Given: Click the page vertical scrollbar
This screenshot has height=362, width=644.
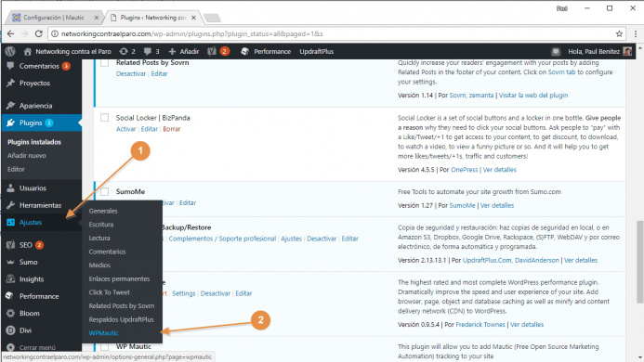Looking at the screenshot, I should pyautogui.click(x=639, y=263).
